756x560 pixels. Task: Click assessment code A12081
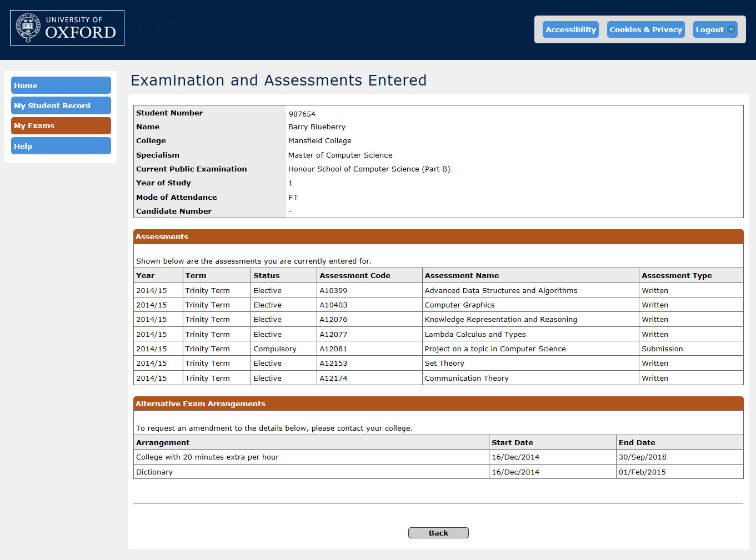[333, 349]
